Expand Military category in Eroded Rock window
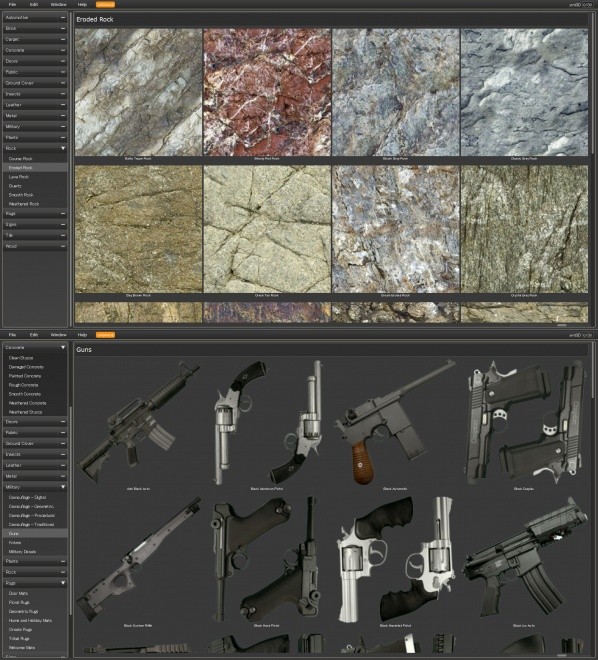This screenshot has width=598, height=660. click(35, 127)
